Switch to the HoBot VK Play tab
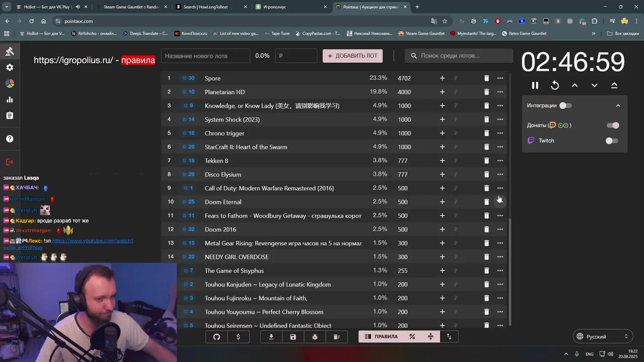The image size is (644, 362). (52, 7)
